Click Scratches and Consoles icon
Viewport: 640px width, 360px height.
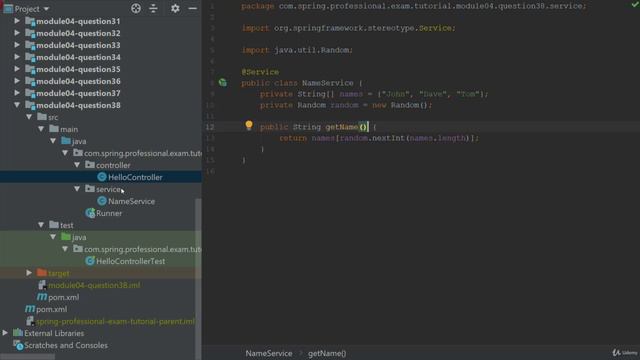pyautogui.click(x=18, y=345)
